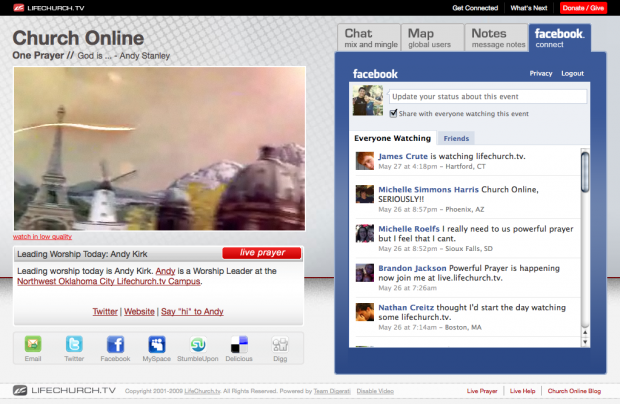Viewport: 620px width, 404px height.
Task: Click the feed scrollbar down arrow
Action: click(585, 342)
